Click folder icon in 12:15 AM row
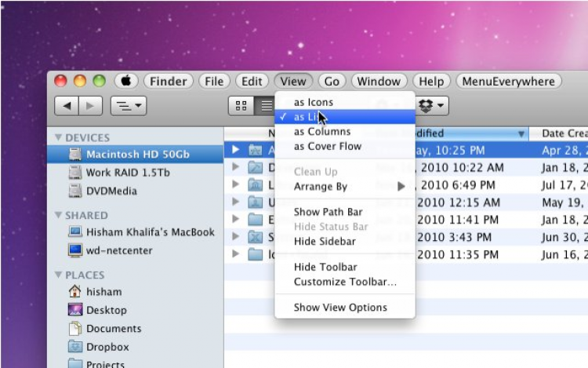 point(256,202)
